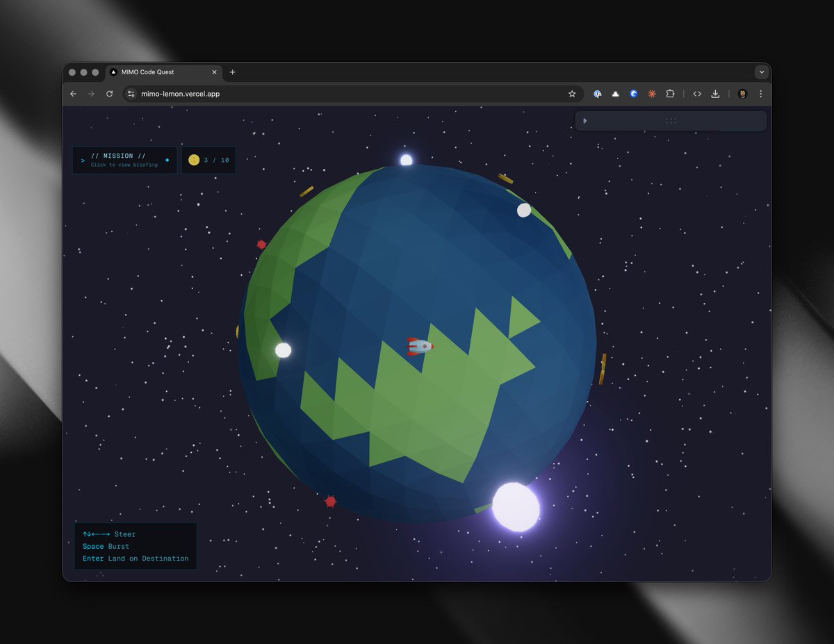Image resolution: width=834 pixels, height=644 pixels.
Task: Open the MISSION briefing panel
Action: click(124, 160)
